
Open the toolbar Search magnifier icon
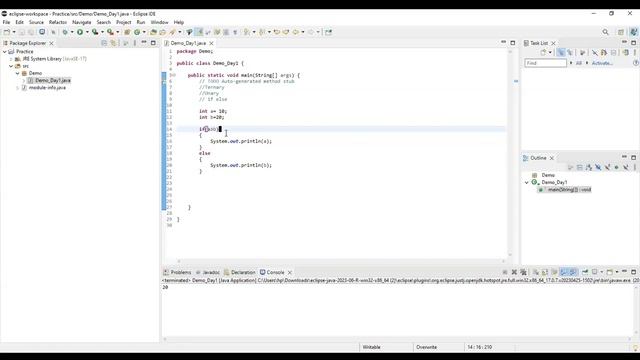coord(605,32)
